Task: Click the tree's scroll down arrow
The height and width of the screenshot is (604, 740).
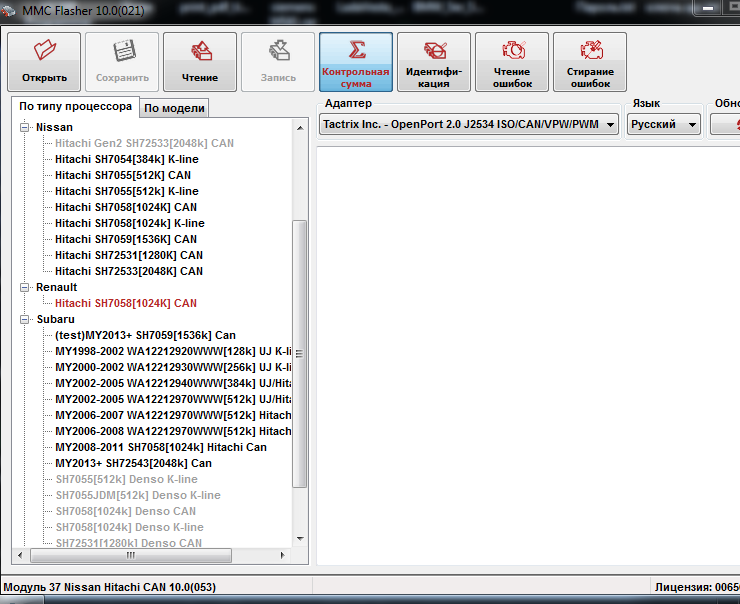Action: pyautogui.click(x=300, y=539)
